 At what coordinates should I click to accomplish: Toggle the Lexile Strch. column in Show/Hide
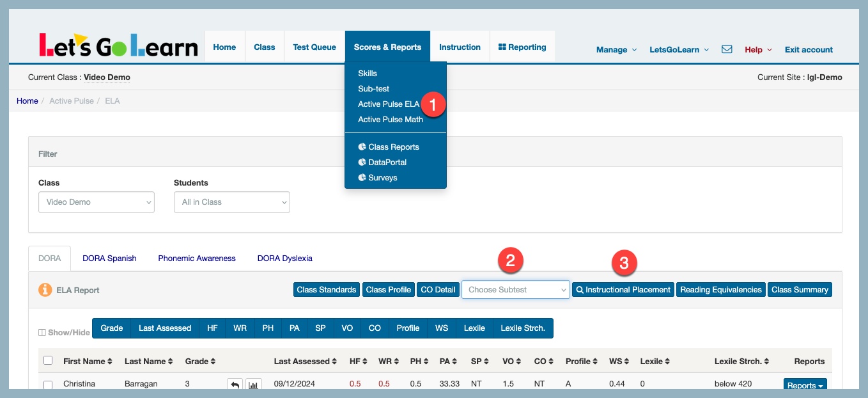pos(523,328)
